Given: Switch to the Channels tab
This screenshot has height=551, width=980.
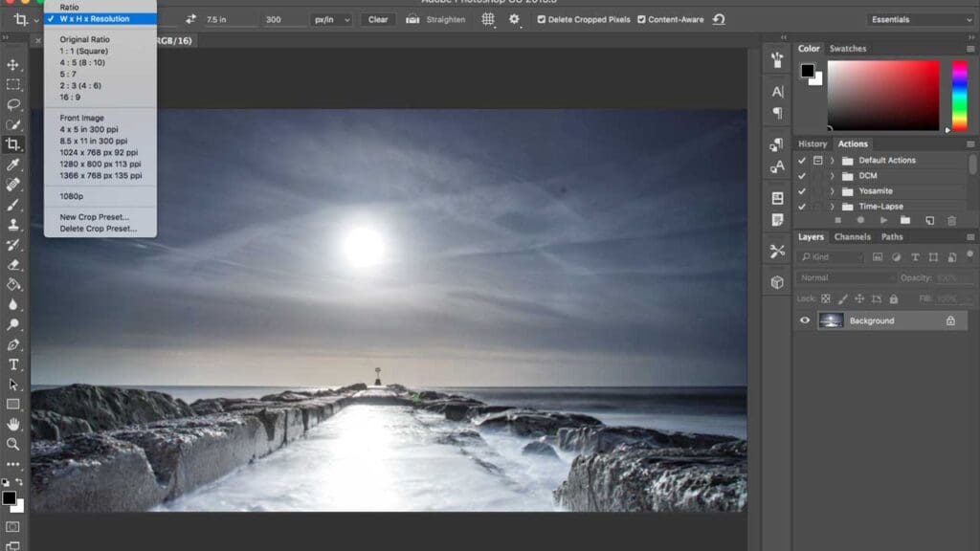Looking at the screenshot, I should 853,236.
